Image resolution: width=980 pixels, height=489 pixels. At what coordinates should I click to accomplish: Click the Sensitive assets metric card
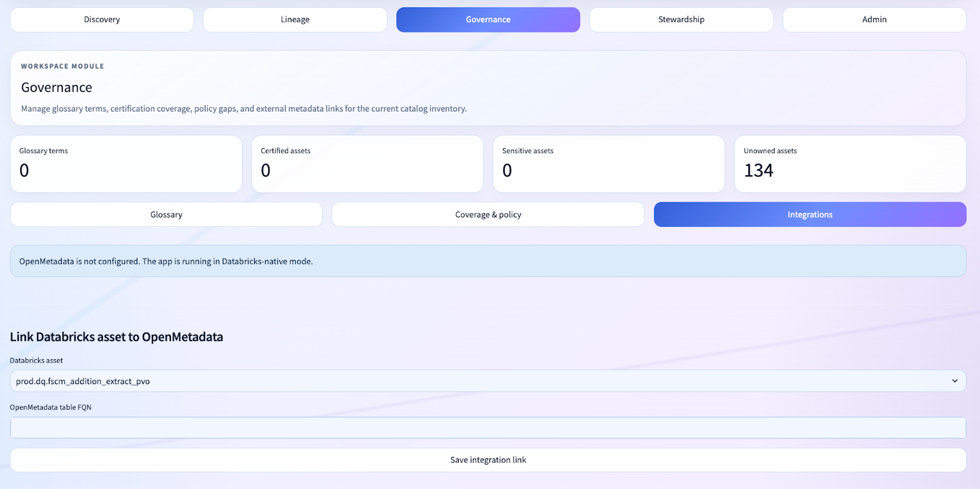608,164
